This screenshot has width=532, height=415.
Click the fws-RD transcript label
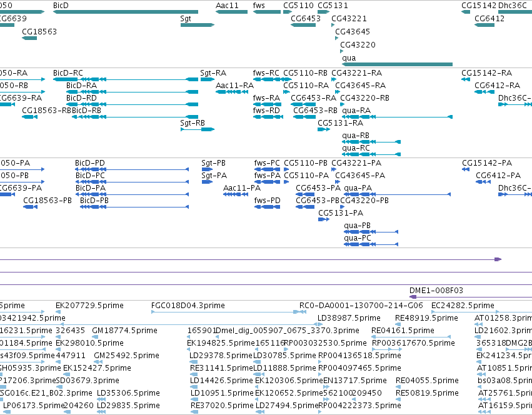click(x=266, y=111)
